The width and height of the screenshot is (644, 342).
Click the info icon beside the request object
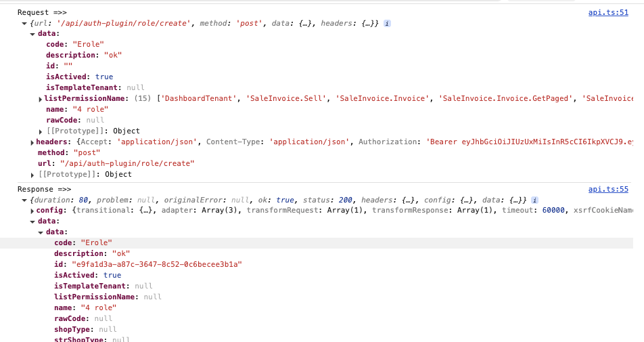tap(387, 23)
